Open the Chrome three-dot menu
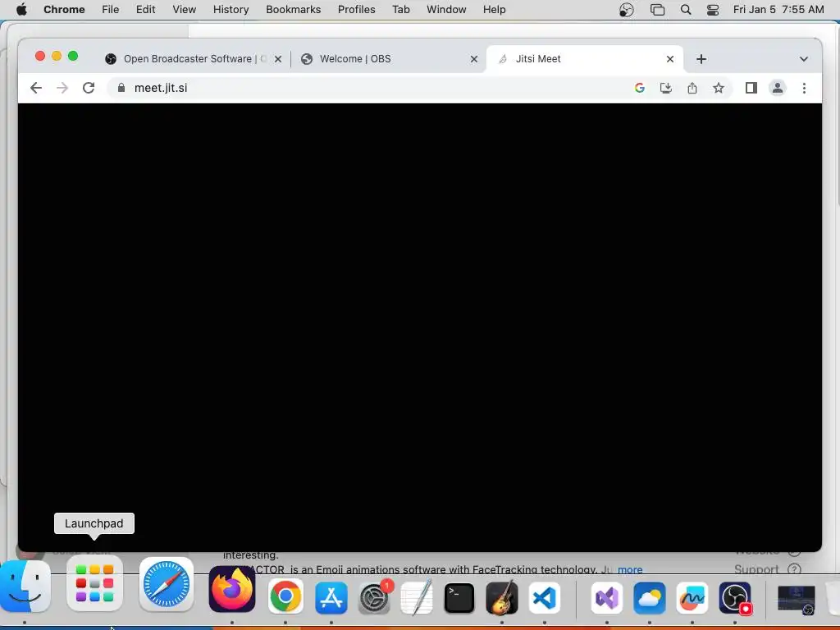The height and width of the screenshot is (630, 840). (x=804, y=88)
